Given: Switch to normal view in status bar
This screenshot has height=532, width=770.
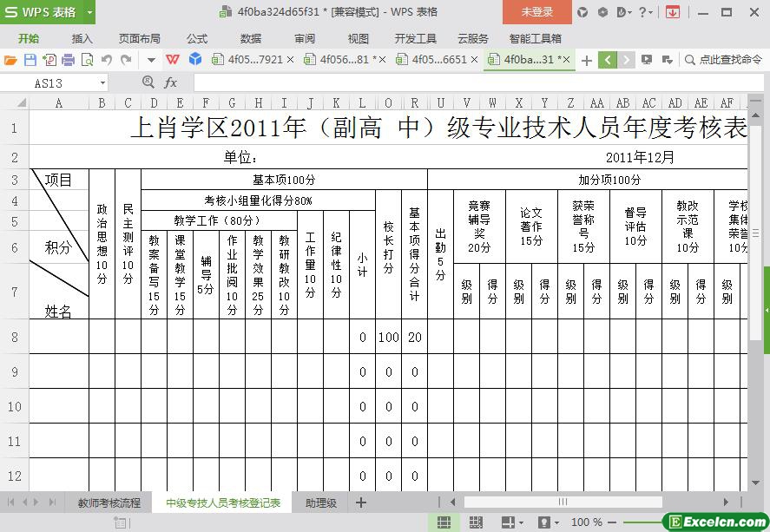Looking at the screenshot, I should pyautogui.click(x=444, y=522).
